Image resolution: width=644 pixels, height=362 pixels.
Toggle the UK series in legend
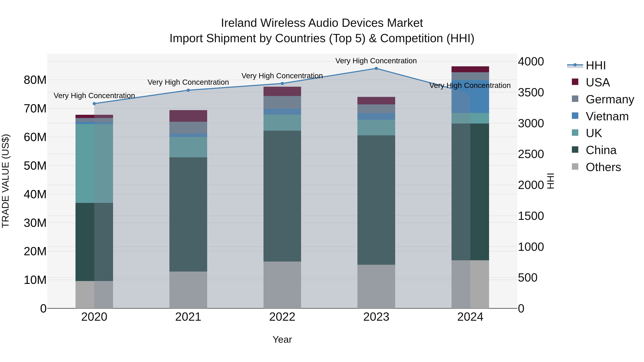(x=587, y=133)
